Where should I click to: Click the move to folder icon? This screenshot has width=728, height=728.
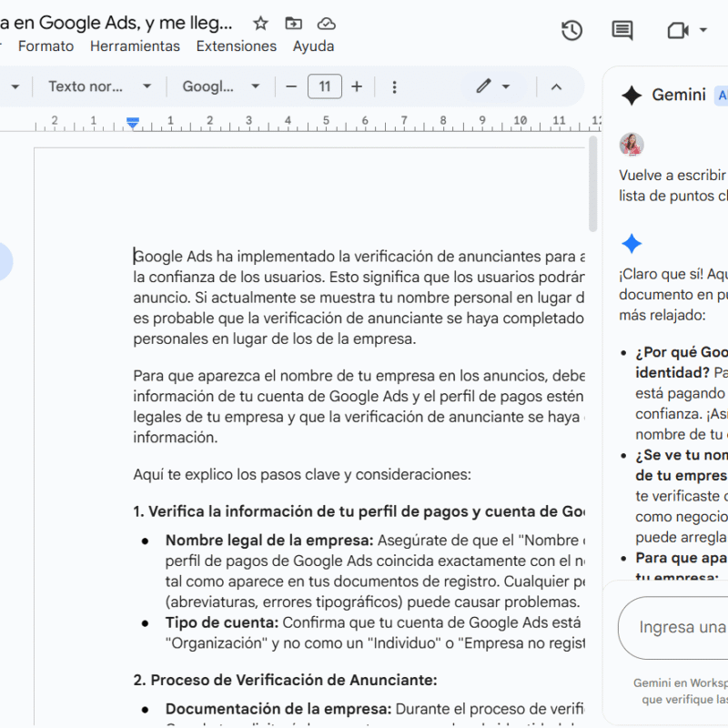(293, 24)
